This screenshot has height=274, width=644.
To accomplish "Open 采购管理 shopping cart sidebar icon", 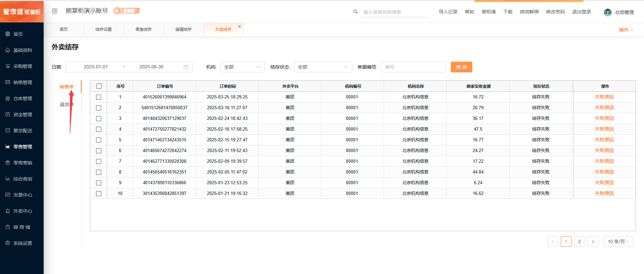I will coord(8,66).
